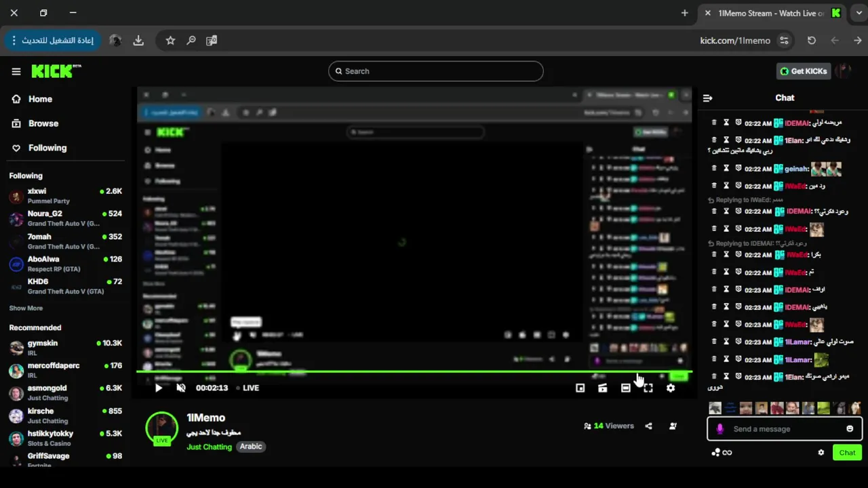This screenshot has height=488, width=868.
Task: Ban user geinah via shield icon
Action: pos(738,169)
